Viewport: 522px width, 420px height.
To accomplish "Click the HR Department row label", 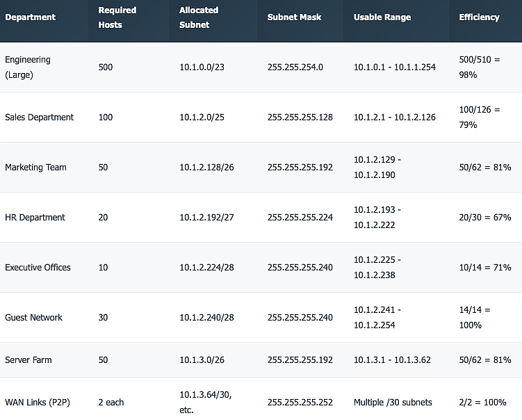I will tap(35, 218).
